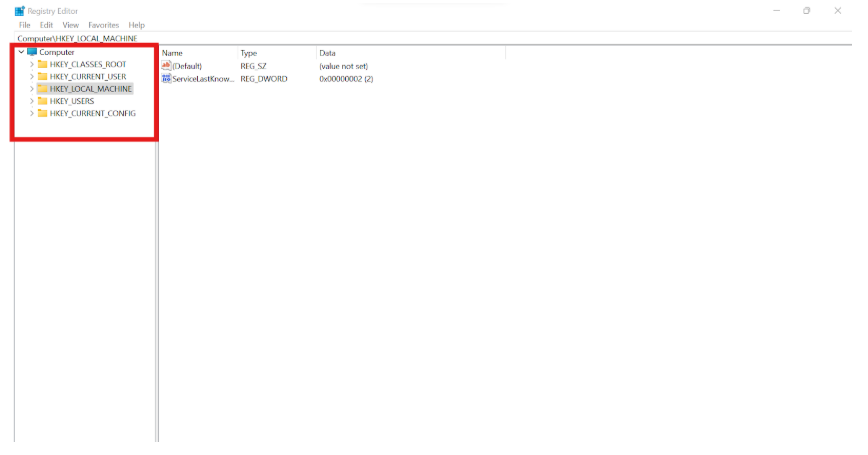Select the (Default) value name

click(x=187, y=66)
